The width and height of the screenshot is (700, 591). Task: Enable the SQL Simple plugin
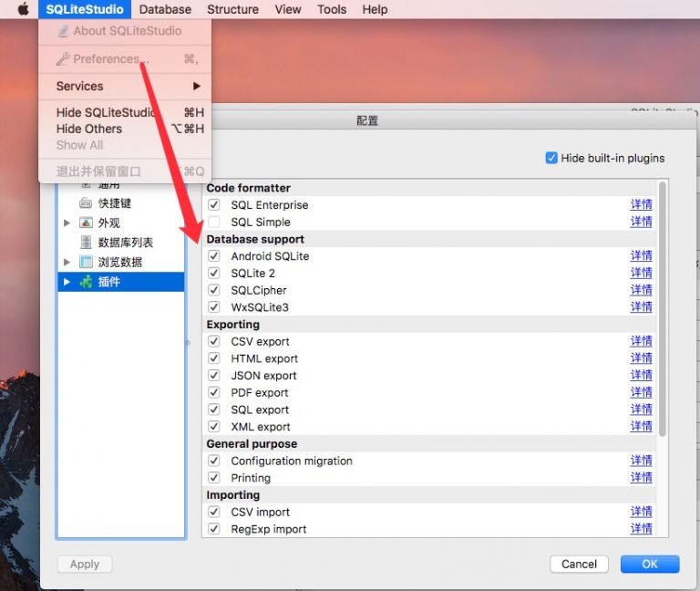214,222
